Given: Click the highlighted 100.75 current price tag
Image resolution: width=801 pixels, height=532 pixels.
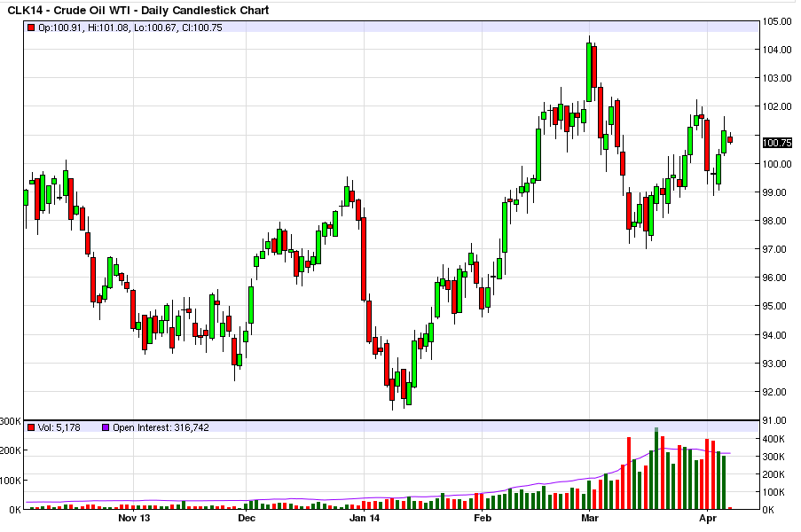Looking at the screenshot, I should pyautogui.click(x=777, y=143).
